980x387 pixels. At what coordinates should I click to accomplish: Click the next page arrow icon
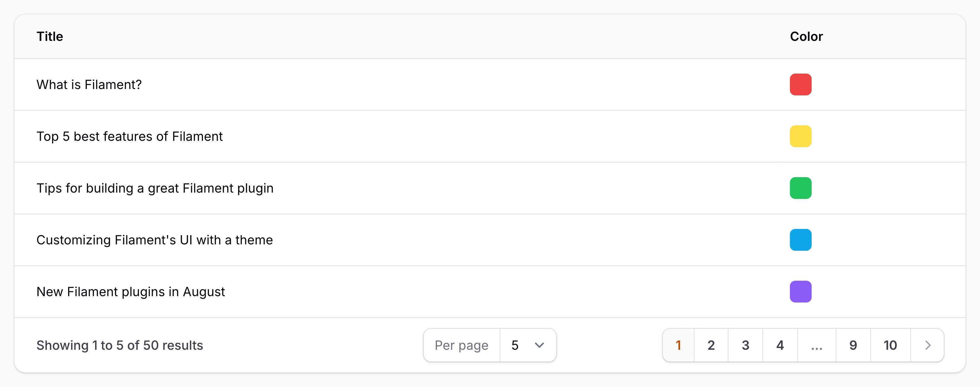(927, 345)
